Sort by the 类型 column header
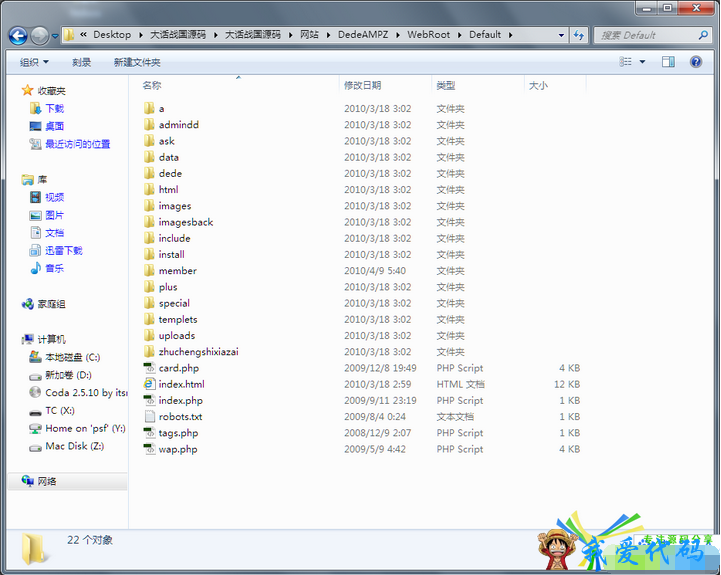Image resolution: width=721 pixels, height=575 pixels. coord(446,85)
